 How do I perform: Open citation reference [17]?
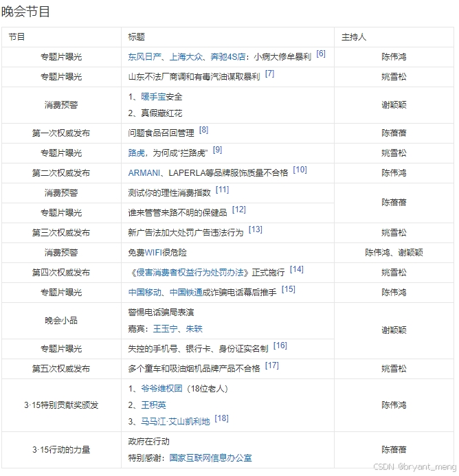click(272, 365)
